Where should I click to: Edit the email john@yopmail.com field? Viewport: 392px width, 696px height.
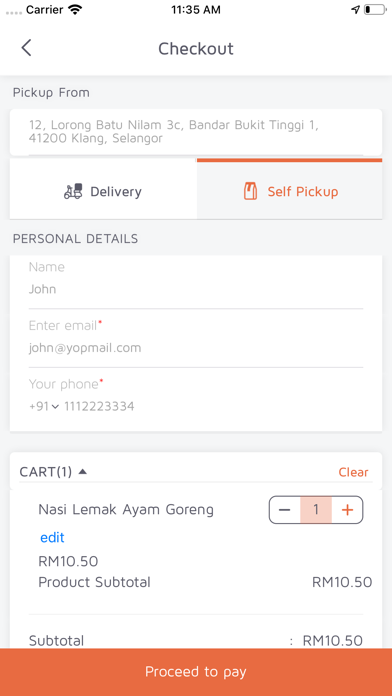pyautogui.click(x=196, y=340)
